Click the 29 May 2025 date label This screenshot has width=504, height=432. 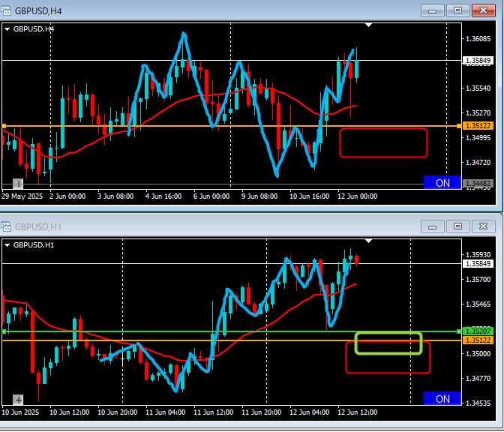22,196
